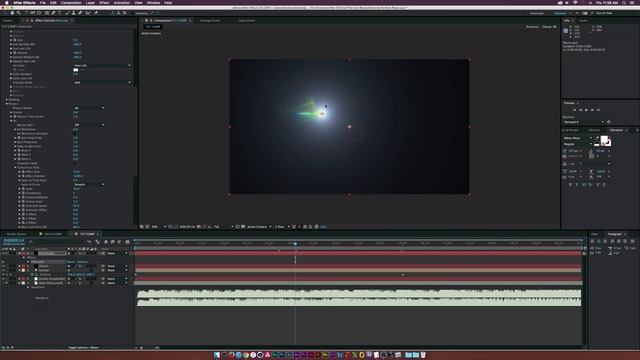Image resolution: width=640 pixels, height=360 pixels.
Task: Switch to the Footage viewer tab
Action: (x=210, y=20)
